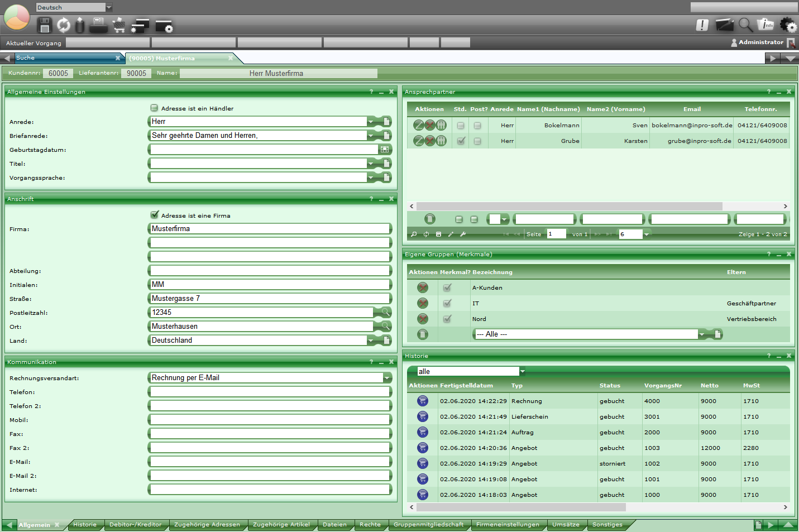Click the magnifying glass search icon top right

[745, 25]
